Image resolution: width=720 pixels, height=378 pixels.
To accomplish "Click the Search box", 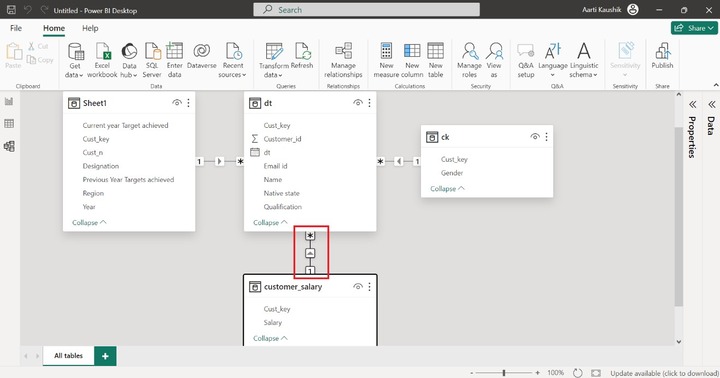I will pyautogui.click(x=366, y=10).
